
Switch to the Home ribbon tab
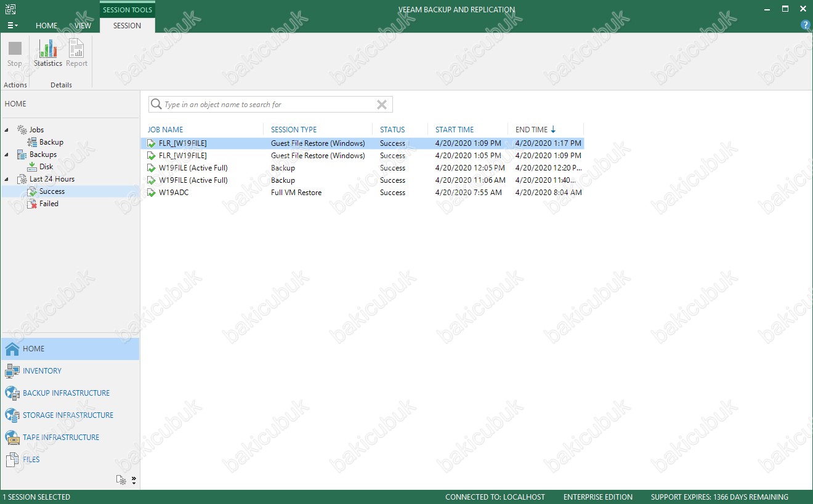[x=47, y=26]
